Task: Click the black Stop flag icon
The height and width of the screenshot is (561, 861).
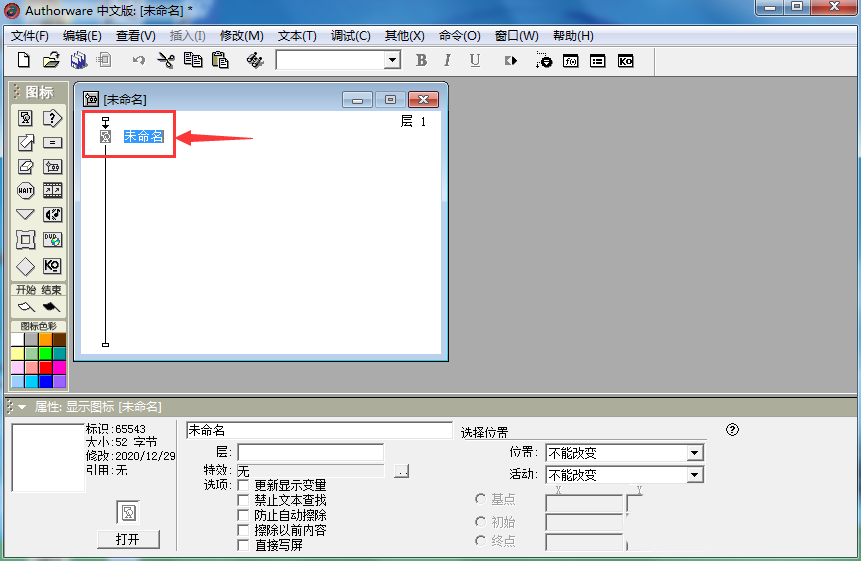Action: [x=52, y=307]
